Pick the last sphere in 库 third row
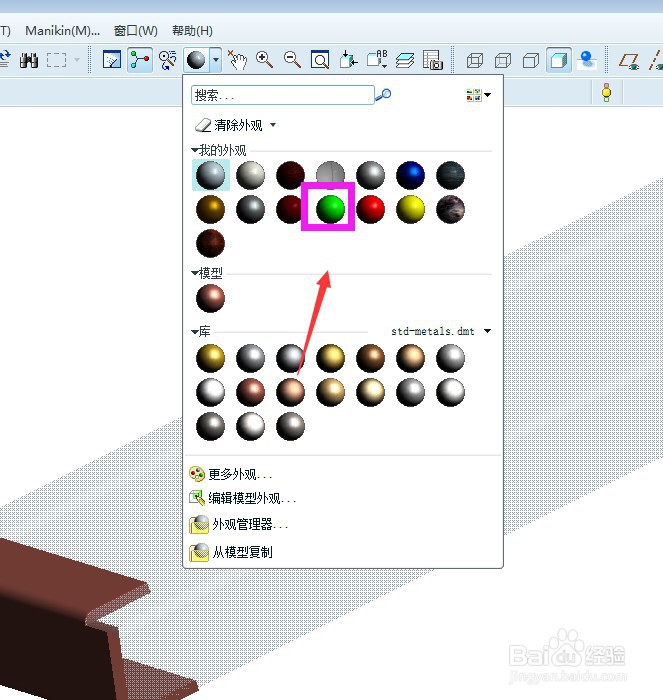Viewport: 663px width, 700px height. tap(290, 426)
